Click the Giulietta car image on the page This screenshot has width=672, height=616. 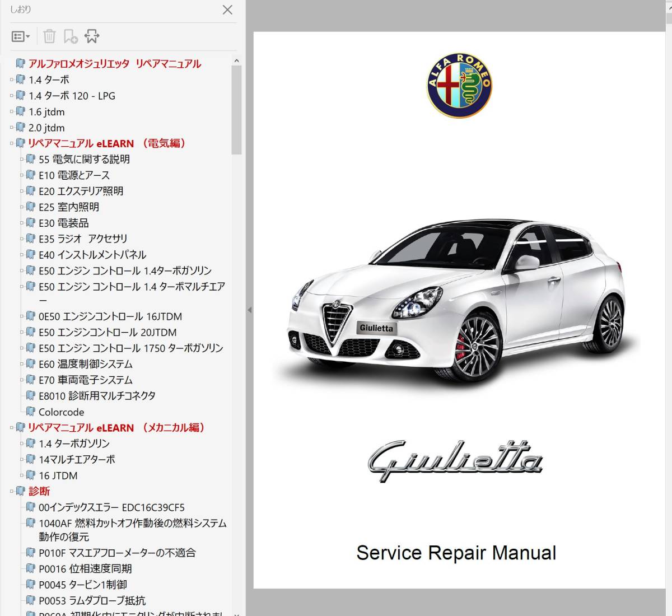tap(456, 302)
